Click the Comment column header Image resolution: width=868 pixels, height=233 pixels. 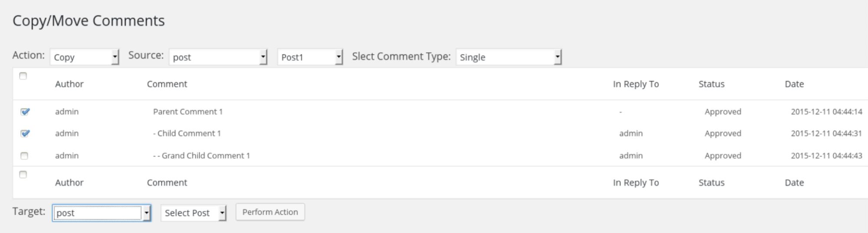point(167,84)
